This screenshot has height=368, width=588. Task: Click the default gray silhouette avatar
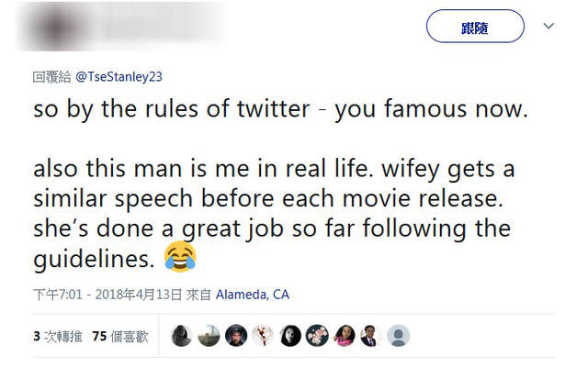(398, 337)
